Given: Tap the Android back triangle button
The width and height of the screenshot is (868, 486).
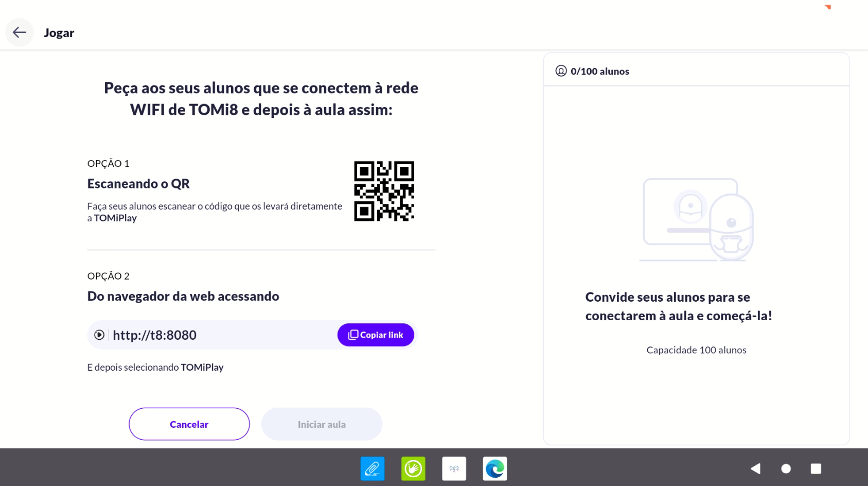Looking at the screenshot, I should (755, 468).
